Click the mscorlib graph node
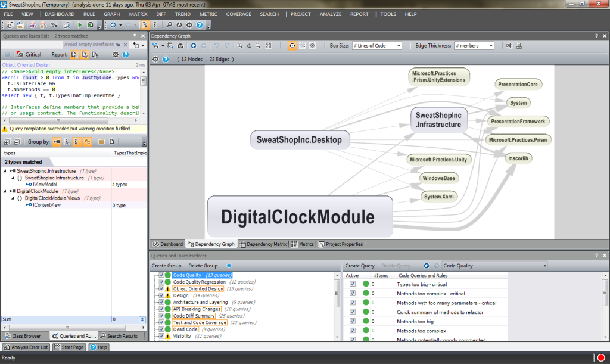The height and width of the screenshot is (364, 610). tap(518, 158)
